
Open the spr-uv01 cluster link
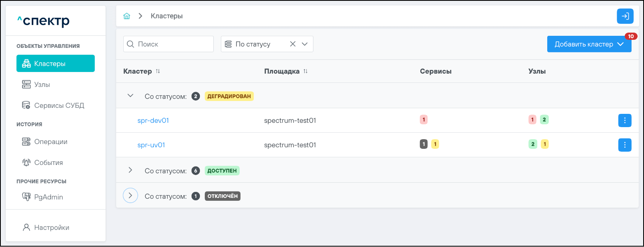point(151,145)
